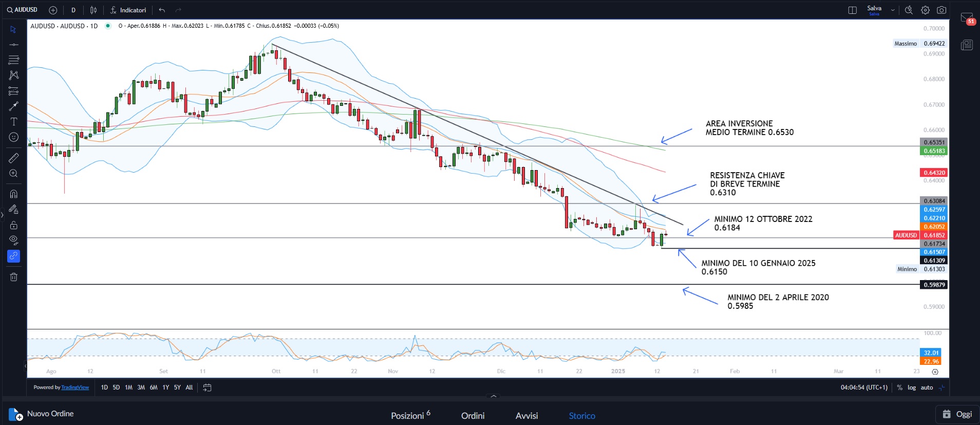Activate the ruler measure tool
The width and height of the screenshot is (980, 425).
[x=14, y=158]
